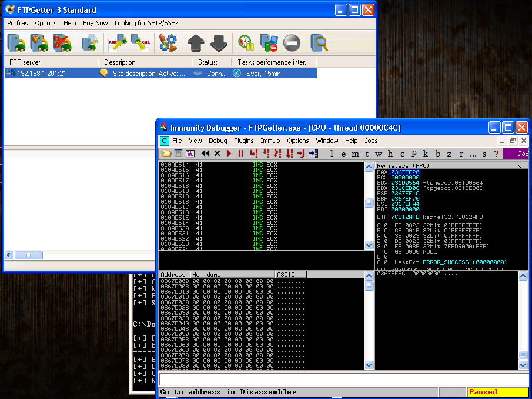This screenshot has height=399, width=532.
Task: Open the memory map with the m button
Action: 355,154
